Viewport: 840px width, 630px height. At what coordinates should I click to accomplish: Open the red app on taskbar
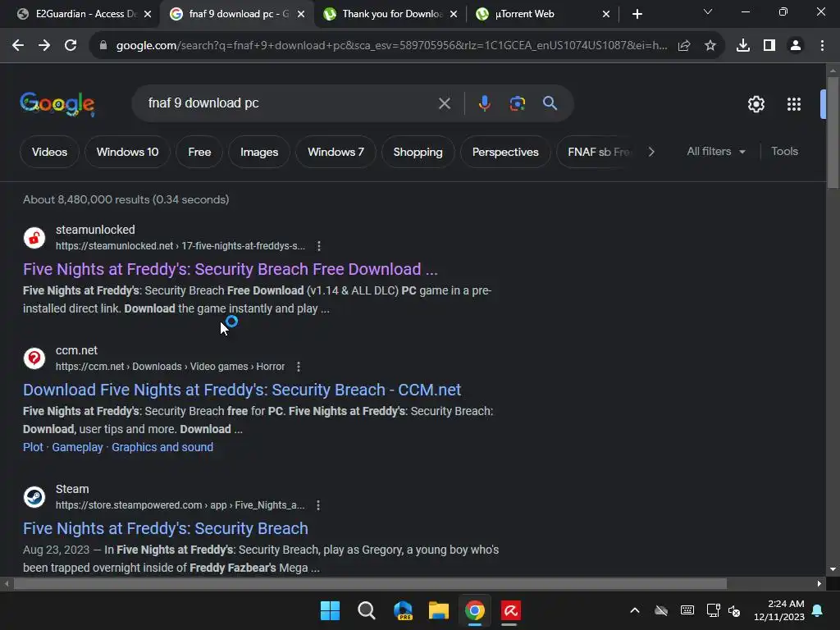coord(510,610)
